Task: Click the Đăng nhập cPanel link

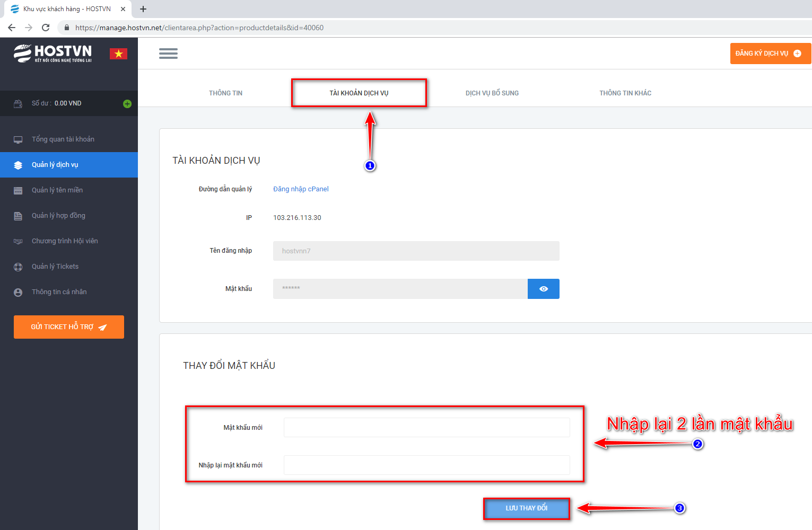Action: tap(301, 189)
